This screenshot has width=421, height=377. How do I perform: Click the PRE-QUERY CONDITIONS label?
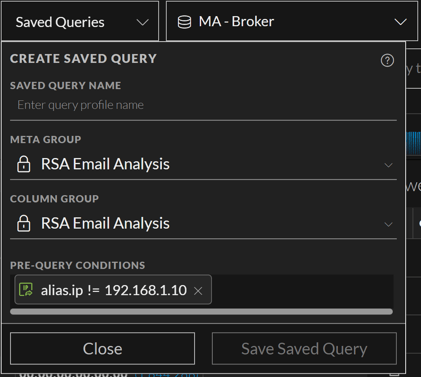(77, 265)
